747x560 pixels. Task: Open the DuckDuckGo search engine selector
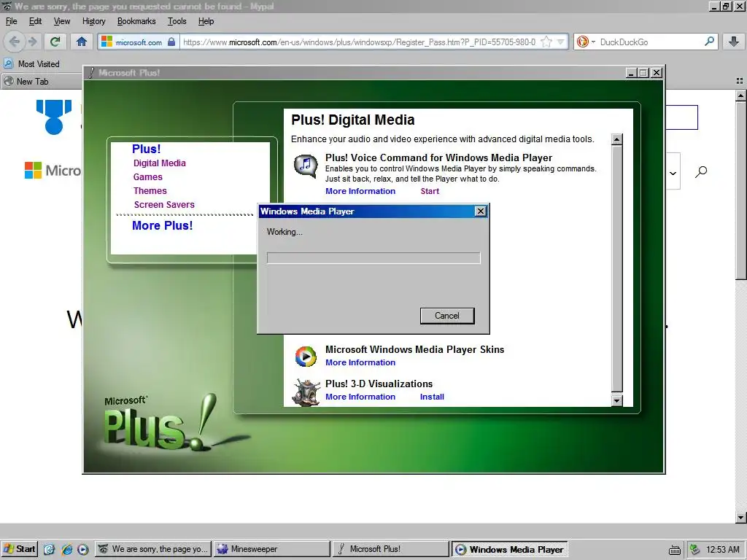click(586, 42)
